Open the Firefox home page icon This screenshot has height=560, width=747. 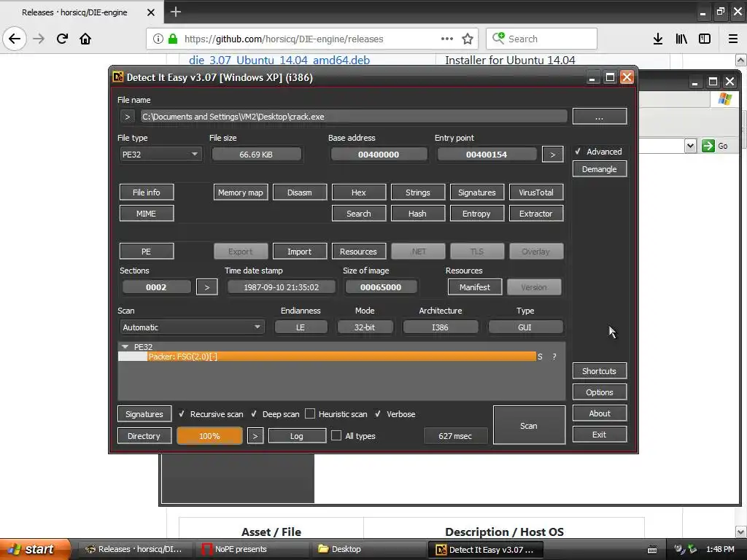[85, 39]
